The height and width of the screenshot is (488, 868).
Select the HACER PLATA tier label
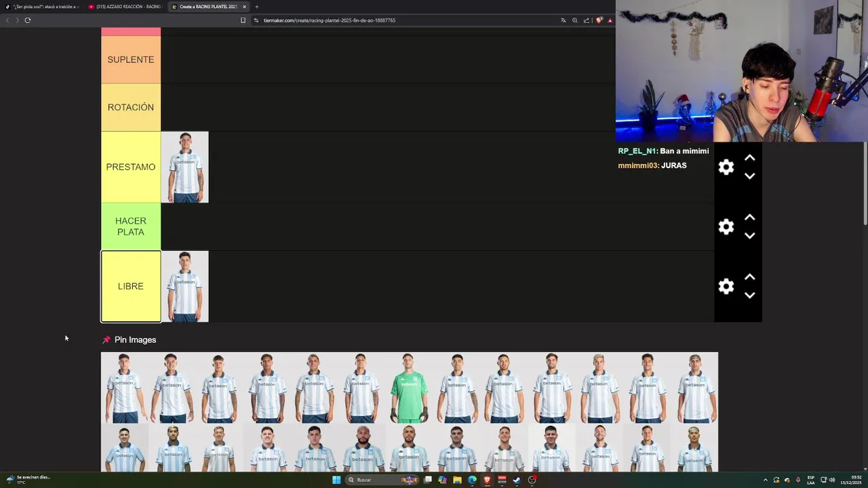coord(131,226)
